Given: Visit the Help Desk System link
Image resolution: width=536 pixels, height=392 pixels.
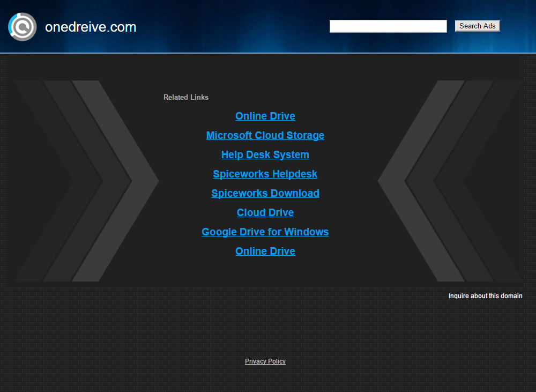Looking at the screenshot, I should [x=265, y=155].
